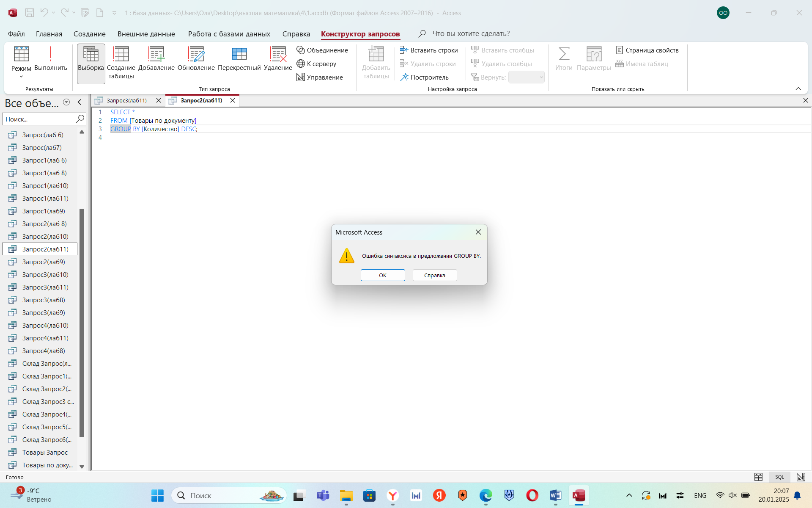The height and width of the screenshot is (508, 812).
Task: Show hidden system tray icons
Action: tap(629, 495)
